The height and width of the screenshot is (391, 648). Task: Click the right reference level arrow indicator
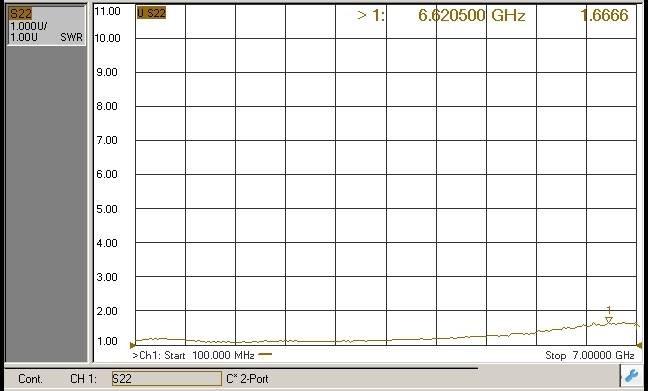click(x=639, y=344)
